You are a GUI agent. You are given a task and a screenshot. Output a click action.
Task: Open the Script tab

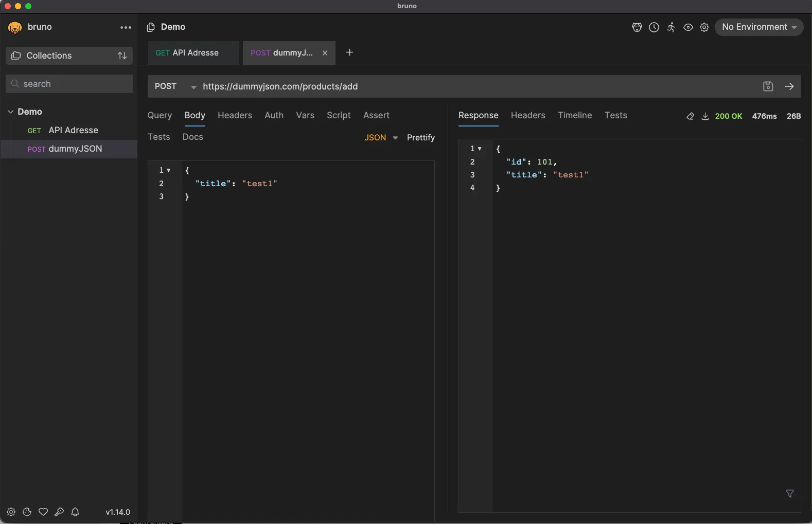point(339,115)
